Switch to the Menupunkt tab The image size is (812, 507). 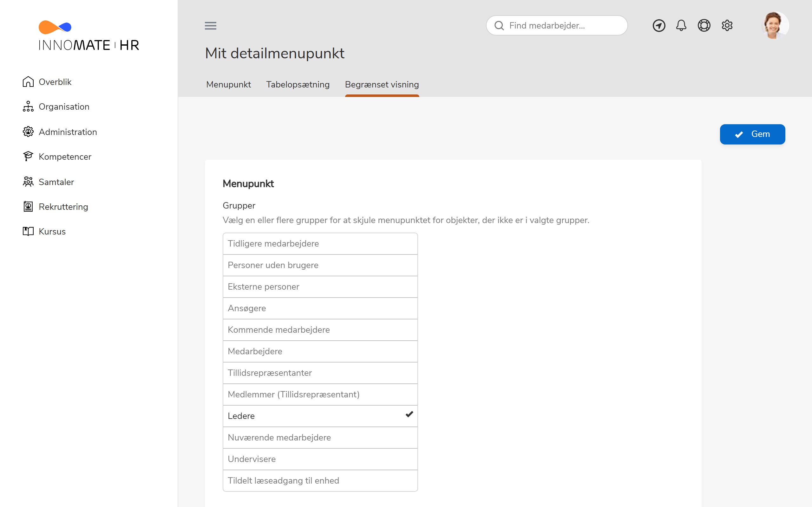coord(228,85)
